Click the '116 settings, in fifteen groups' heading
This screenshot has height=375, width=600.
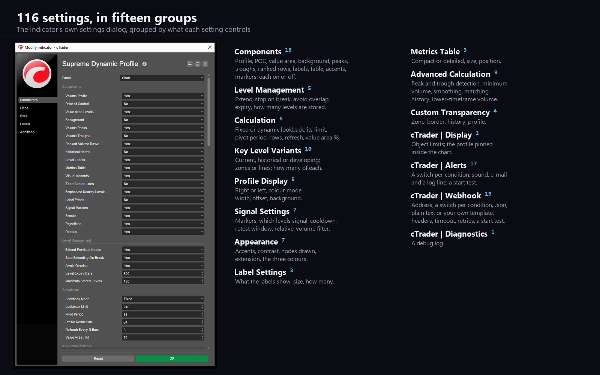pos(107,18)
